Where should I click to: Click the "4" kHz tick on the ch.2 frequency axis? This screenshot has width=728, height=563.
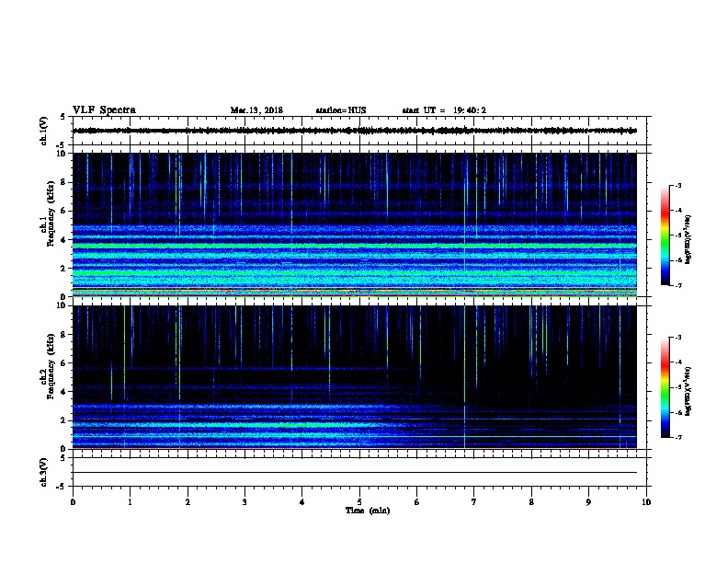[x=63, y=392]
